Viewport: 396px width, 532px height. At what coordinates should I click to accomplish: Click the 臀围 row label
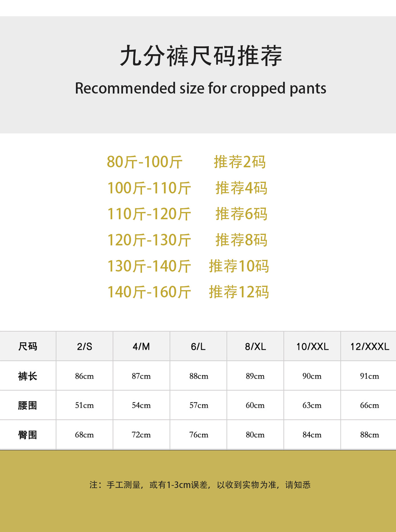pos(28,435)
